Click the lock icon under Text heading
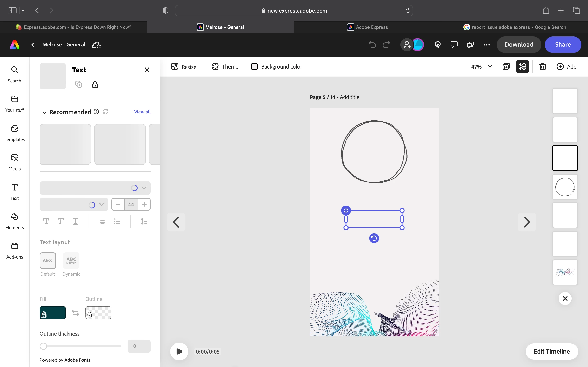Screen dimensions: 588x367 pos(95,85)
